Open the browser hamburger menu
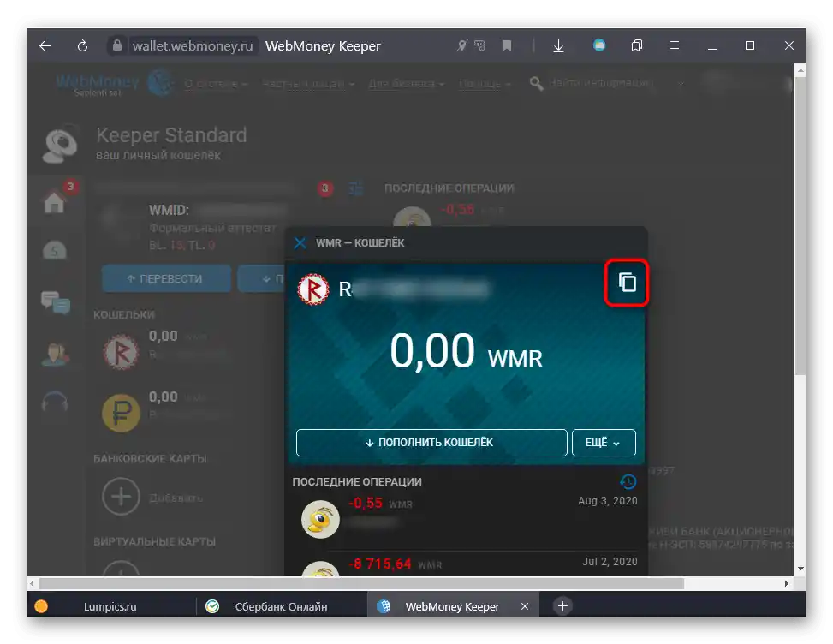The width and height of the screenshot is (833, 644). 675,45
